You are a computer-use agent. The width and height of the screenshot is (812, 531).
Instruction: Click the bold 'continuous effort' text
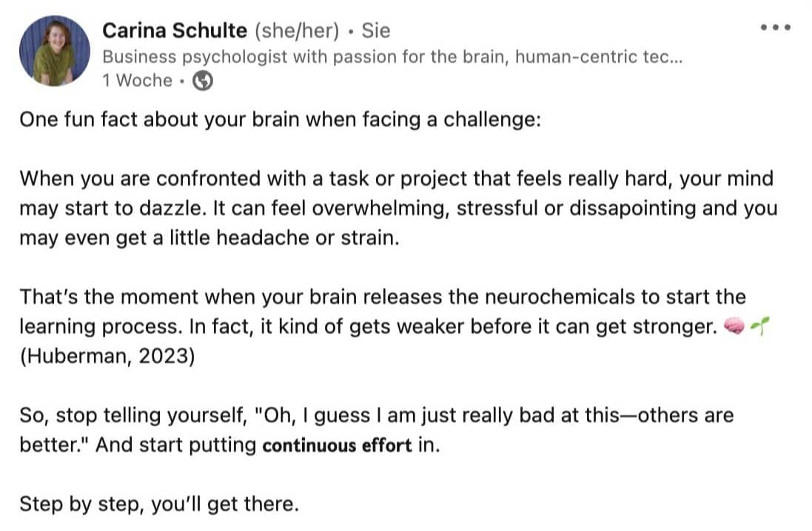click(x=337, y=445)
